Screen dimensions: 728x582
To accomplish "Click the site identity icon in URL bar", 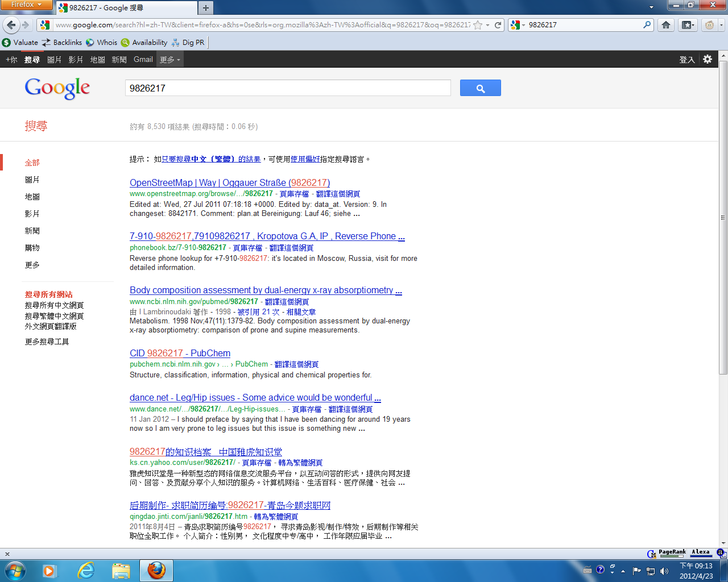I will coord(45,25).
